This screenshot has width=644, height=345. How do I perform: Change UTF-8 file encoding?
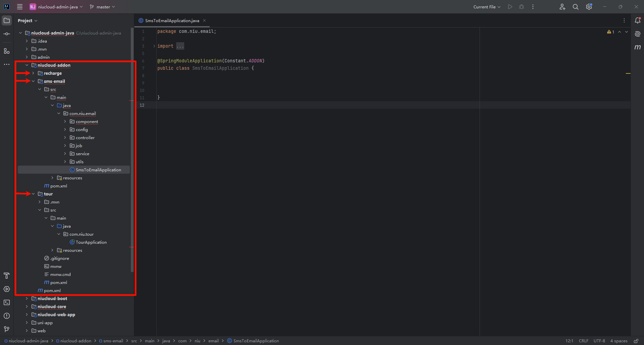[599, 341]
